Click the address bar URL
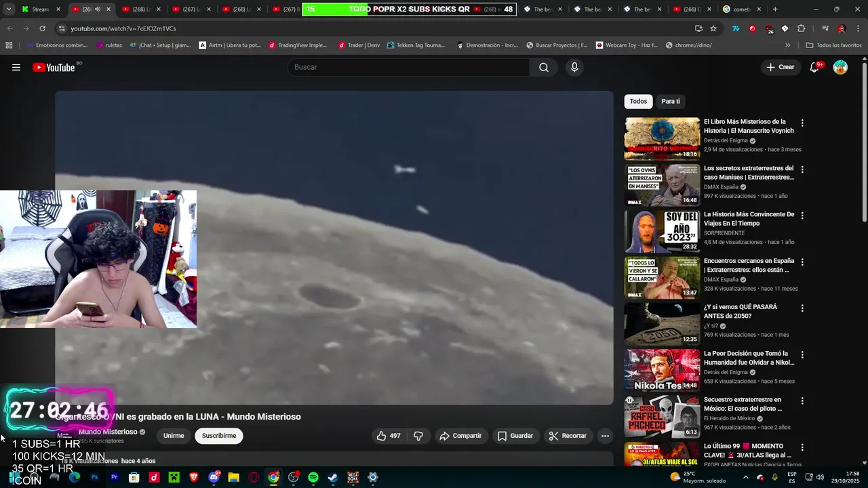 click(123, 28)
